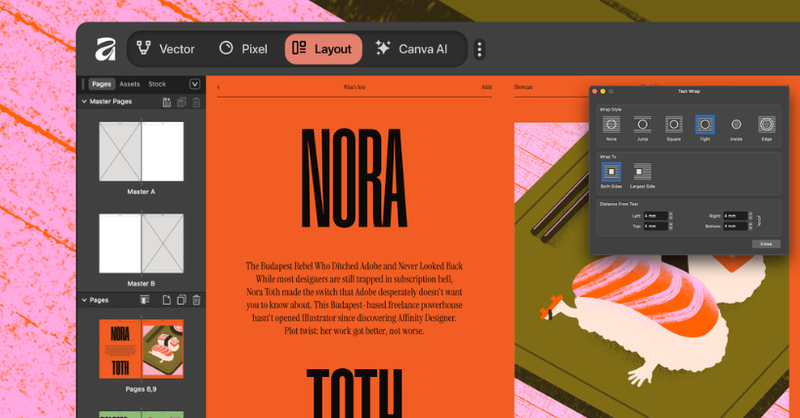
Task: Click the delete page trash icon in Pages
Action: click(196, 300)
